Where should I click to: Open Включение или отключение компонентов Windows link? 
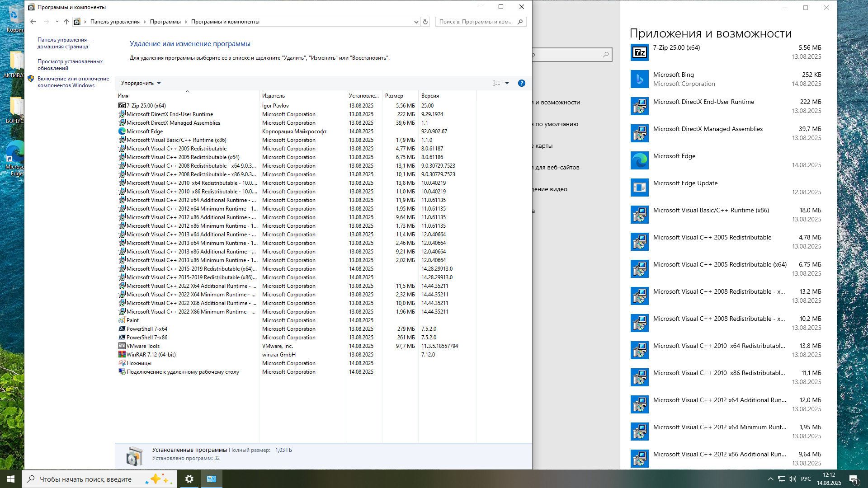pyautogui.click(x=73, y=82)
